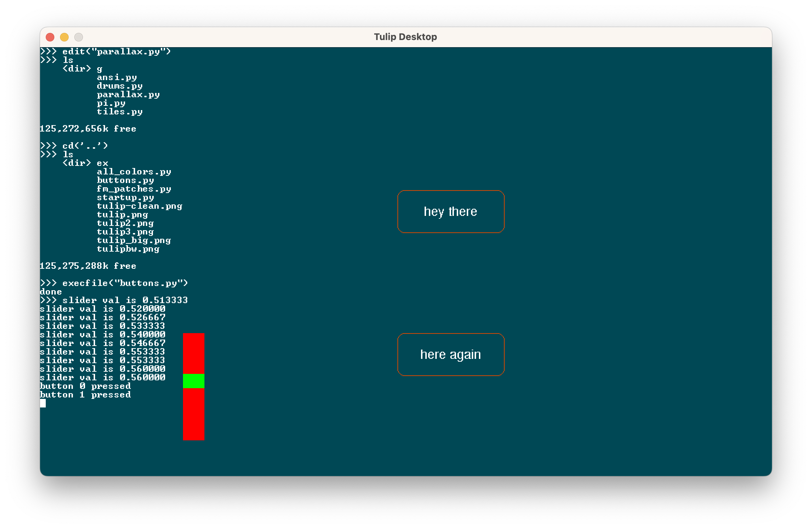Close the Tulip Desktop window
Image resolution: width=812 pixels, height=529 pixels.
(x=50, y=37)
